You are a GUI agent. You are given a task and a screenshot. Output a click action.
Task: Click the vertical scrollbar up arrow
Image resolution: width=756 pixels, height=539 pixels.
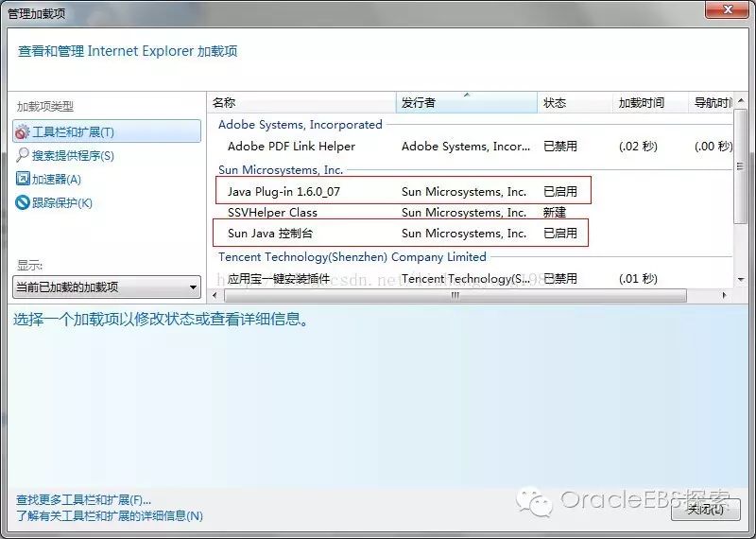[741, 101]
